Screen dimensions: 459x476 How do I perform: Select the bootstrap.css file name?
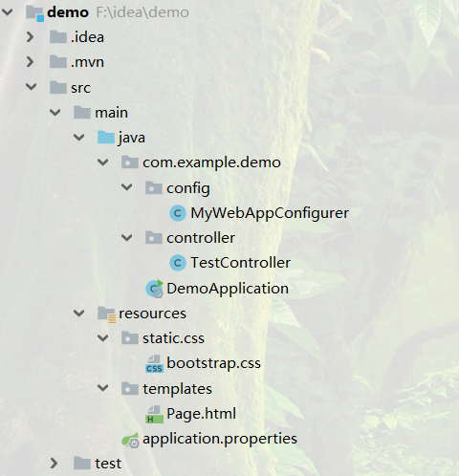click(x=213, y=363)
